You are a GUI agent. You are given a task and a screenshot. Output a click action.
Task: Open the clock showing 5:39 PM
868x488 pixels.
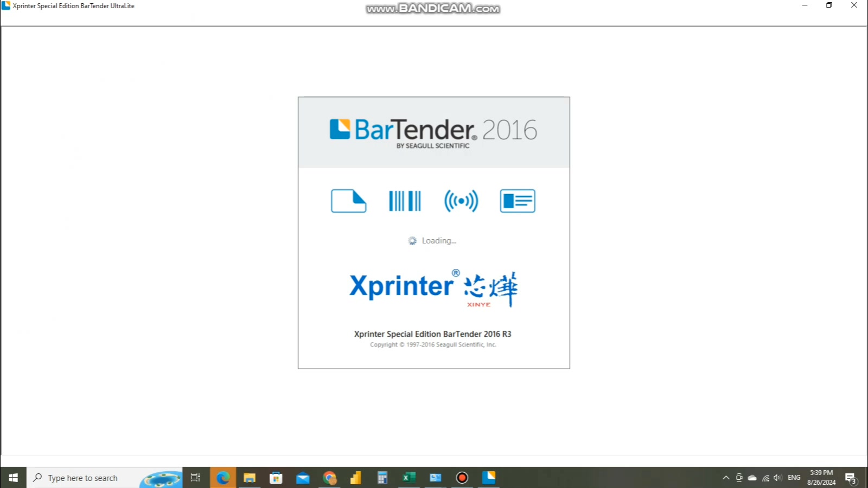coord(821,478)
